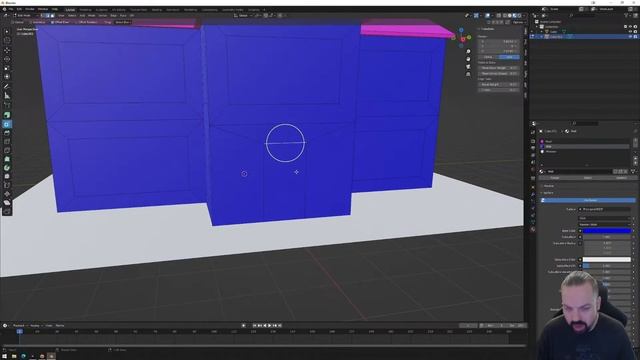Select the Extrude Region tool

7,115
